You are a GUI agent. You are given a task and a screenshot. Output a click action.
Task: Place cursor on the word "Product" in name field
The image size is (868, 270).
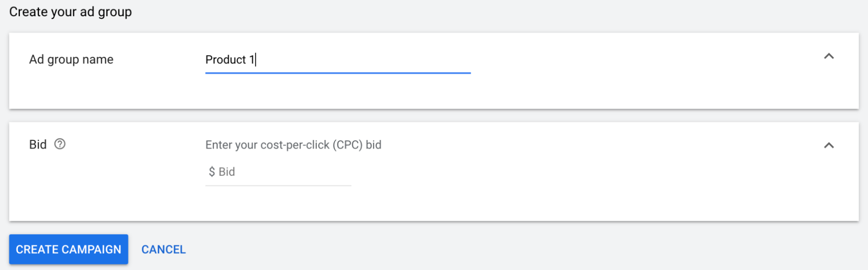(225, 60)
